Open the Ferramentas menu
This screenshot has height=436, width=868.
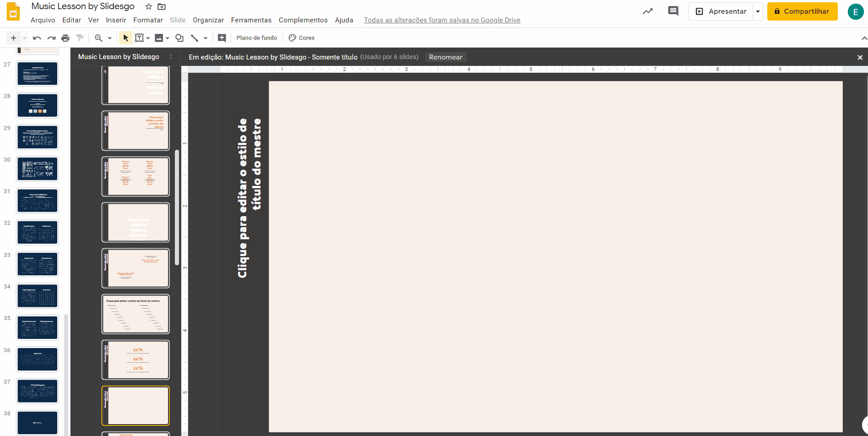tap(251, 20)
